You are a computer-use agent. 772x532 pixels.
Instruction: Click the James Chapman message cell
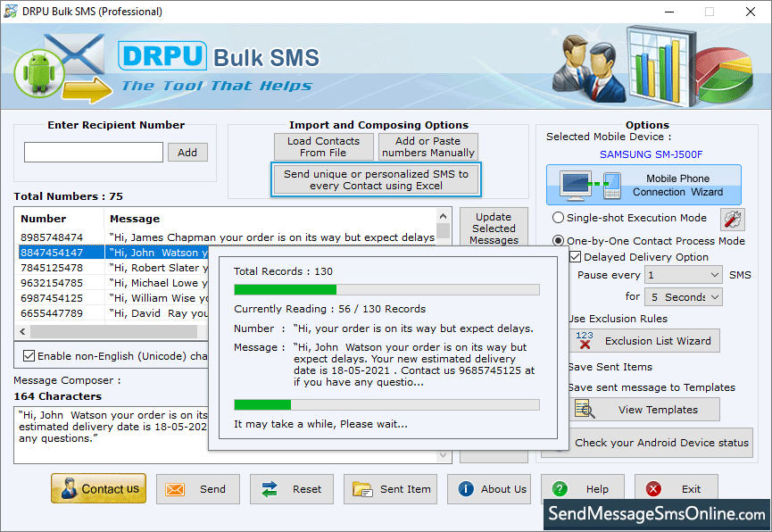click(272, 237)
